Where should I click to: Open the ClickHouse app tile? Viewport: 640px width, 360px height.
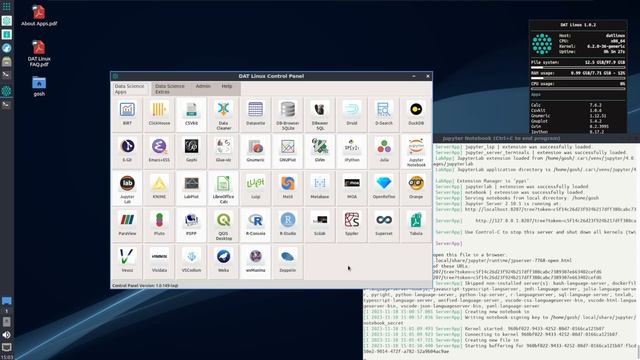(159, 114)
